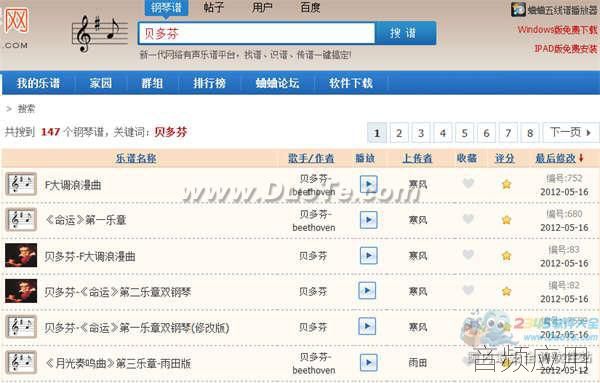Select the 百度 search tab
Image resolution: width=600 pixels, height=383 pixels.
(x=310, y=8)
